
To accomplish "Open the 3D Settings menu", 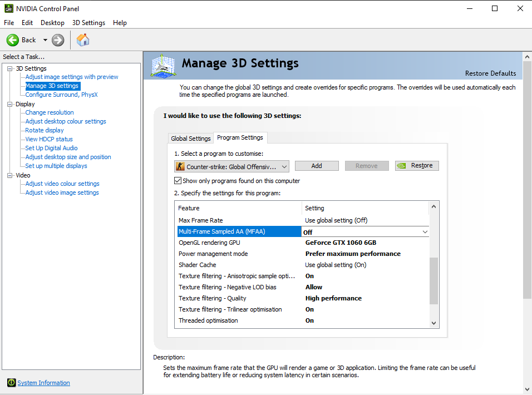I will click(88, 23).
